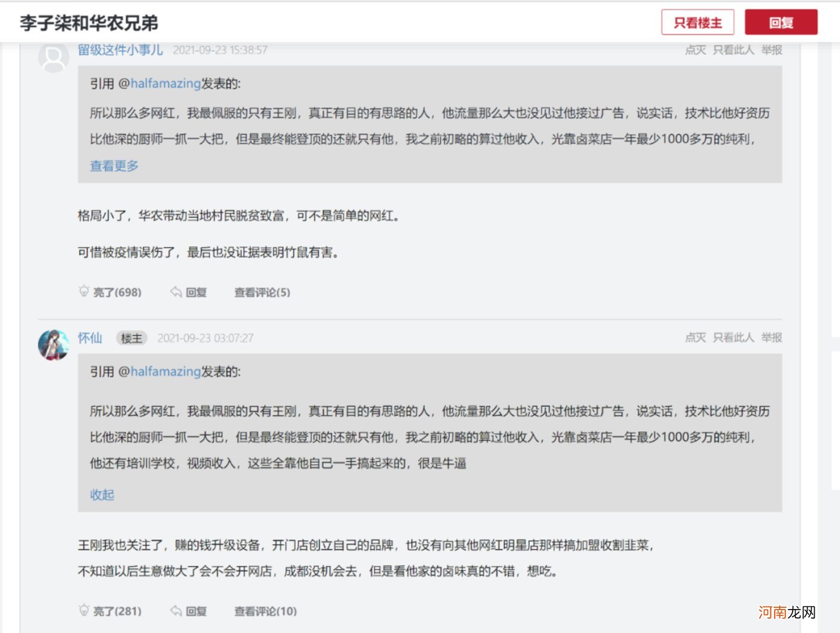Image resolution: width=840 pixels, height=633 pixels.
Task: Click 只看此人 on 留级这件小事儿's post
Action: [733, 50]
